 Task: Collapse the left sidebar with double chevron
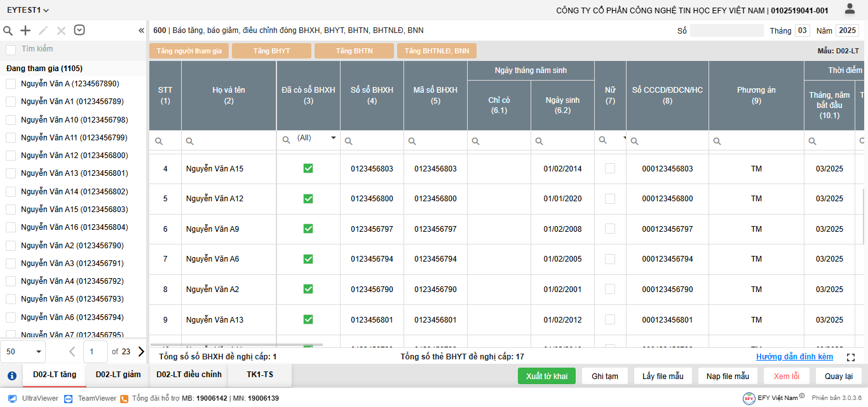pos(141,30)
